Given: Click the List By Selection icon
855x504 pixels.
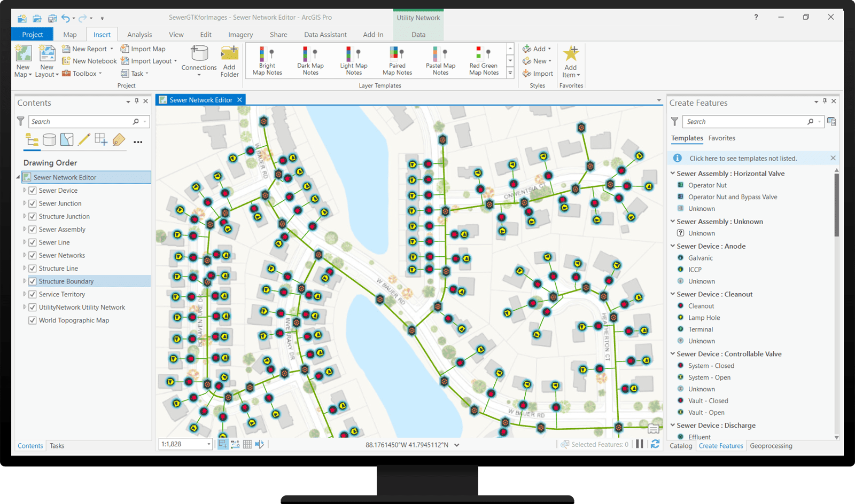Looking at the screenshot, I should 67,140.
